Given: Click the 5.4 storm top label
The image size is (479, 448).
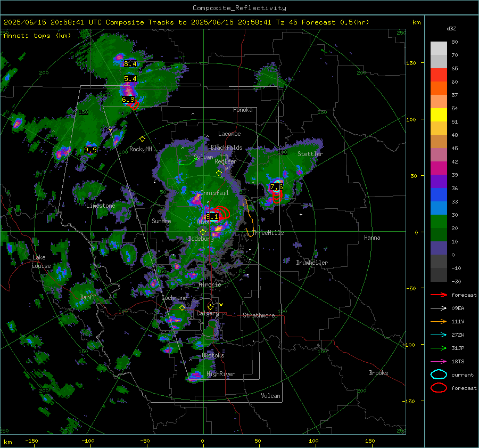Looking at the screenshot, I should tap(130, 79).
